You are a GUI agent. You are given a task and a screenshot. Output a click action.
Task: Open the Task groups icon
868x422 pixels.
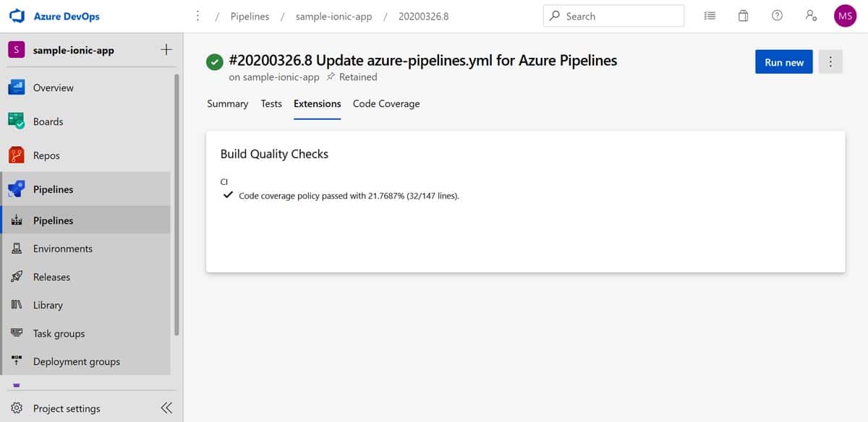(x=17, y=333)
